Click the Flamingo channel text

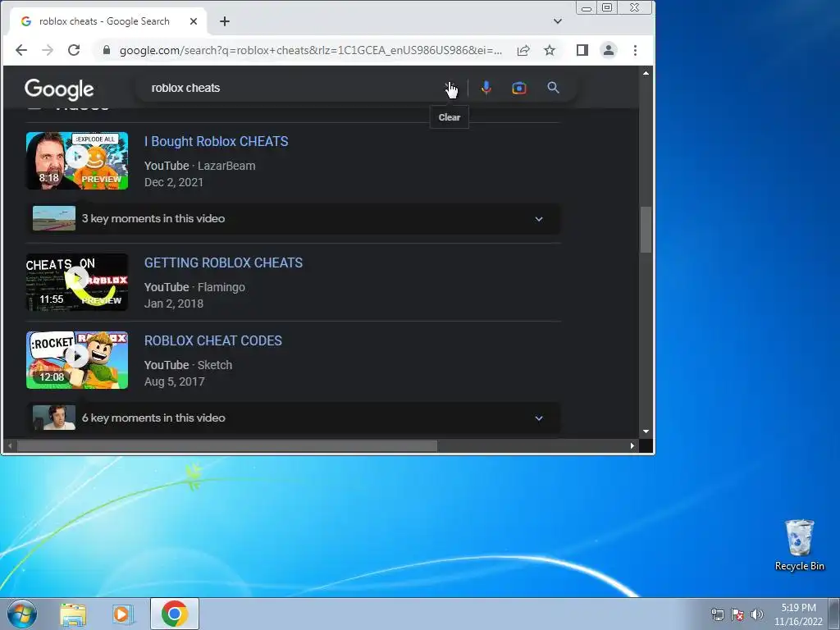(221, 287)
